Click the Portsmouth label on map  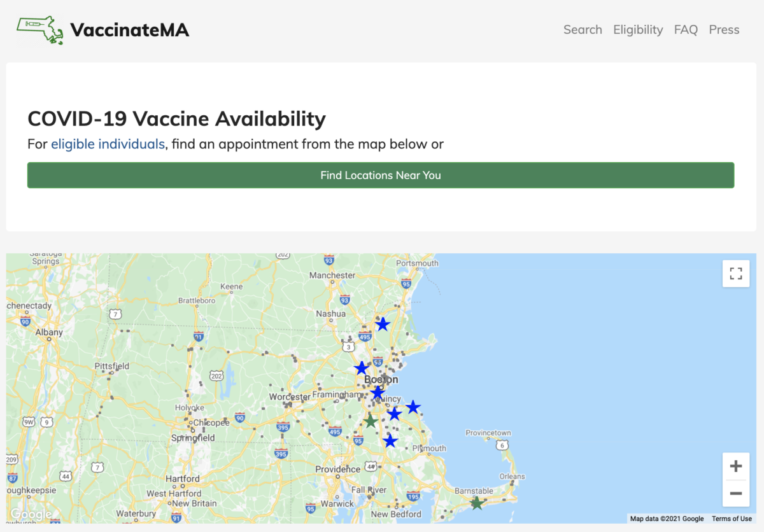click(x=417, y=263)
